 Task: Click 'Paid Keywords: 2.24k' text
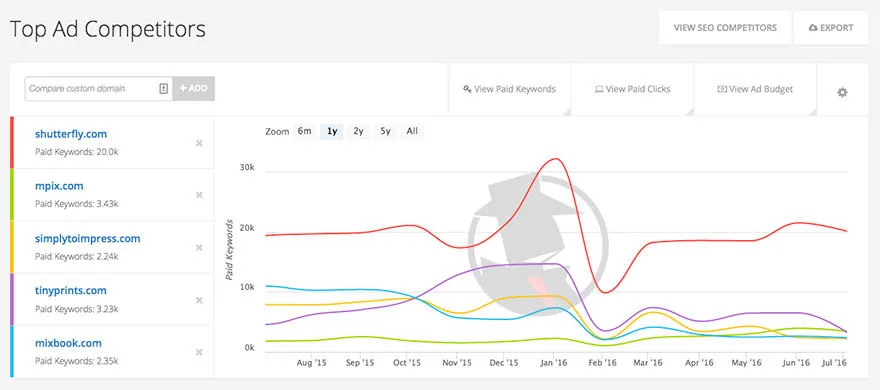point(77,256)
